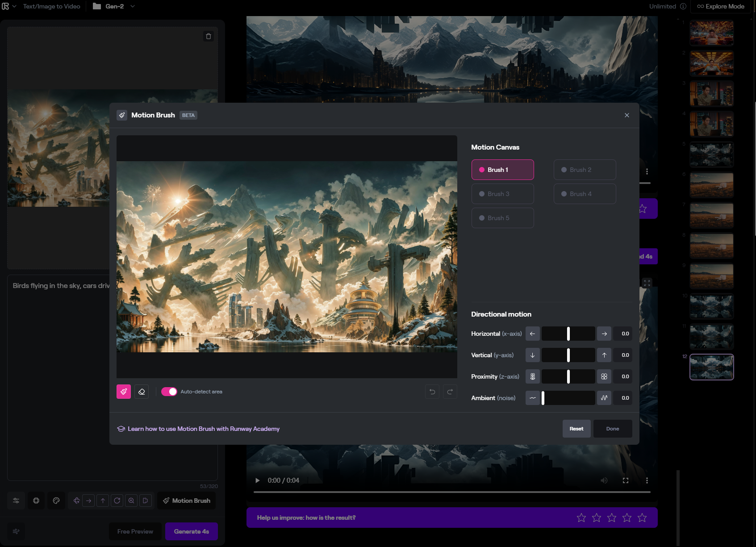
Task: Select Brush 1
Action: click(x=503, y=170)
